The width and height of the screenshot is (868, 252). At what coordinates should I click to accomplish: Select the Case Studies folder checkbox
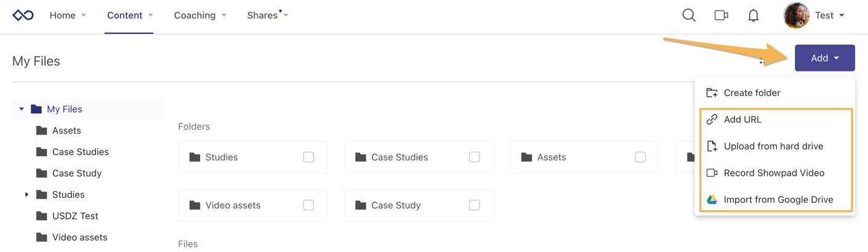(474, 157)
